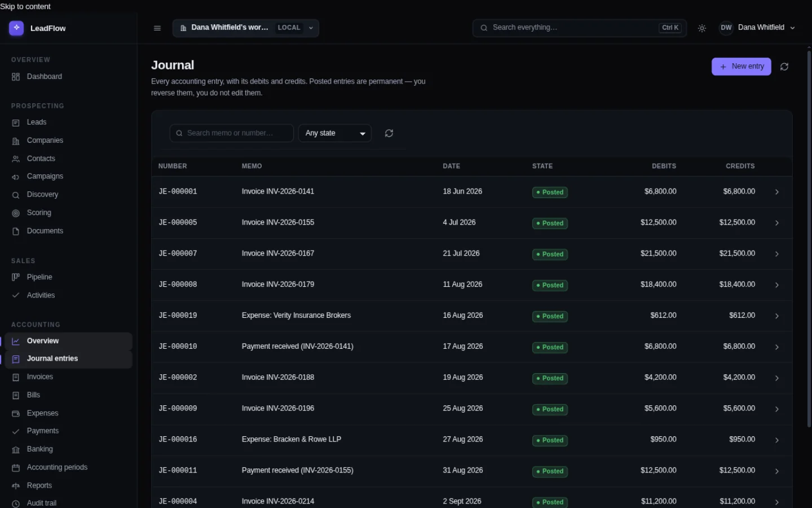
Task: Click the New entry button
Action: (x=742, y=67)
